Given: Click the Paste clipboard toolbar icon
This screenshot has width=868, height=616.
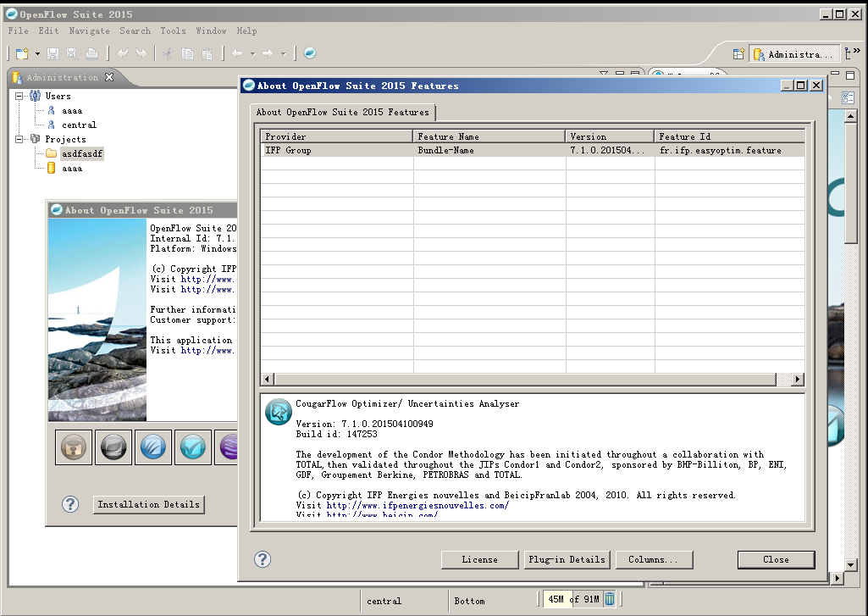Looking at the screenshot, I should click(x=207, y=53).
